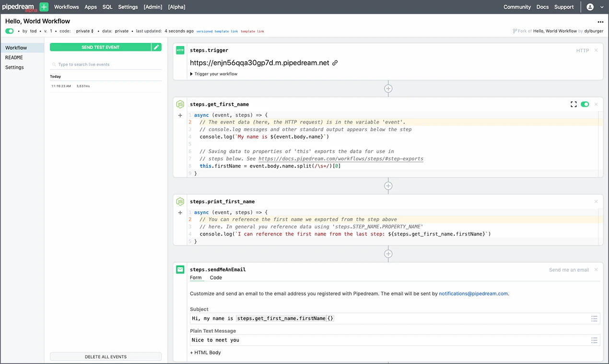Click Node.js icon of steps.get_first_name
609x364 pixels.
point(180,104)
